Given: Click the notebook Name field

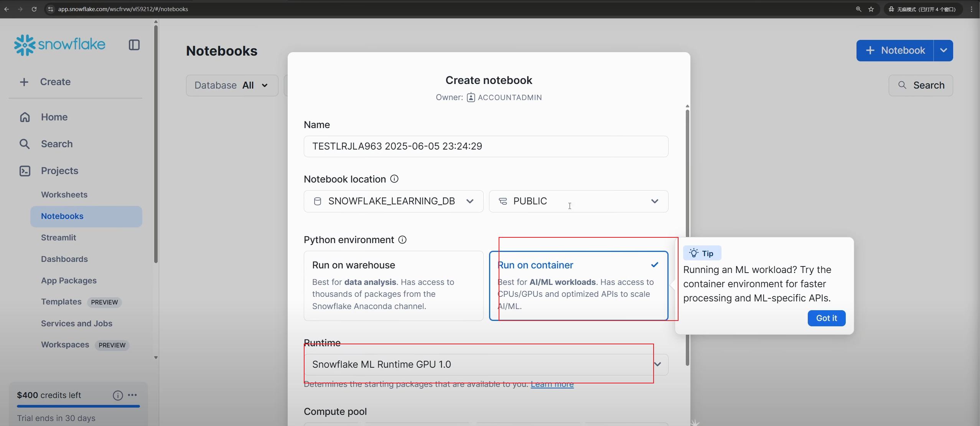Looking at the screenshot, I should click(x=486, y=146).
